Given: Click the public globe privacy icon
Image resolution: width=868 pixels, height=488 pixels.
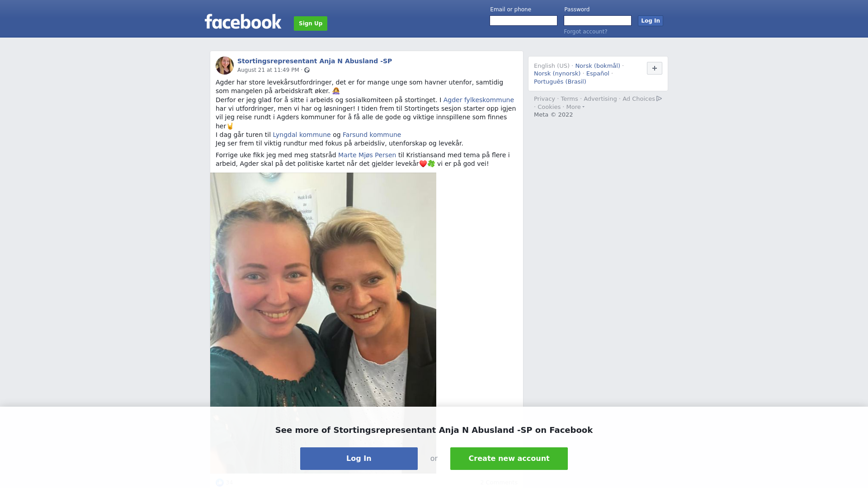Looking at the screenshot, I should pyautogui.click(x=307, y=70).
